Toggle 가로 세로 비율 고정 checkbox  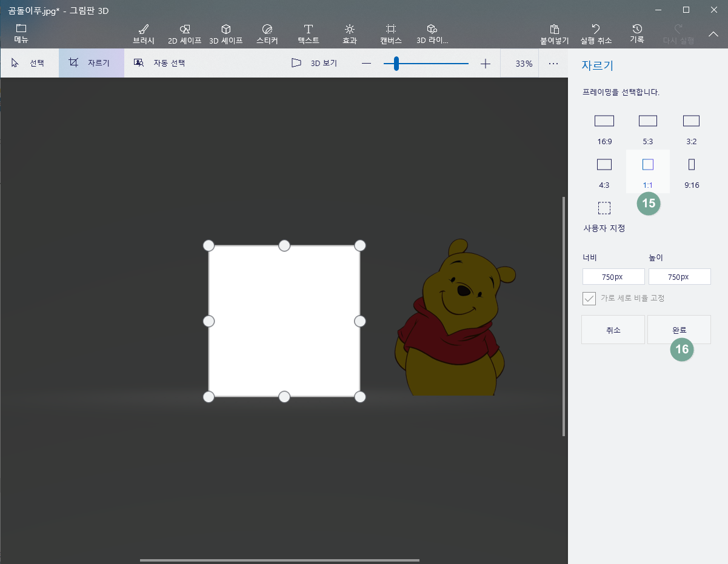coord(589,299)
